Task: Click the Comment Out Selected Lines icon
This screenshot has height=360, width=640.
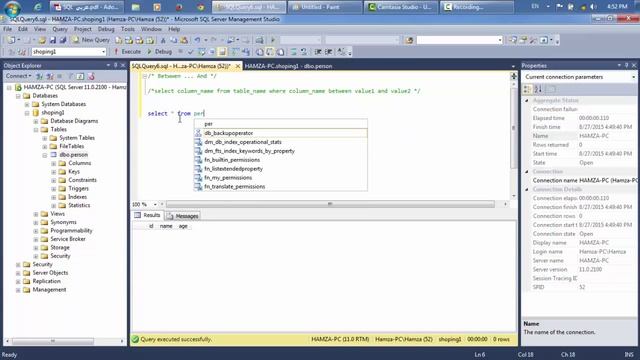Action: pyautogui.click(x=293, y=52)
